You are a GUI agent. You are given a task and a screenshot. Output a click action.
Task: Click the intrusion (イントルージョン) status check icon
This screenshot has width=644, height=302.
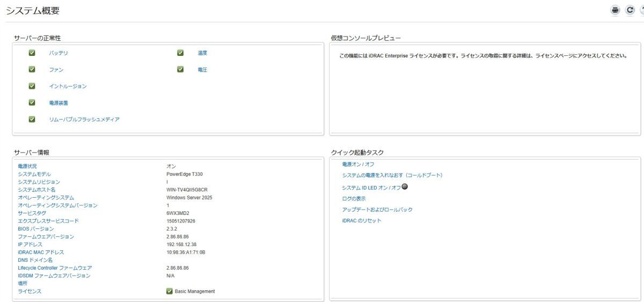32,86
